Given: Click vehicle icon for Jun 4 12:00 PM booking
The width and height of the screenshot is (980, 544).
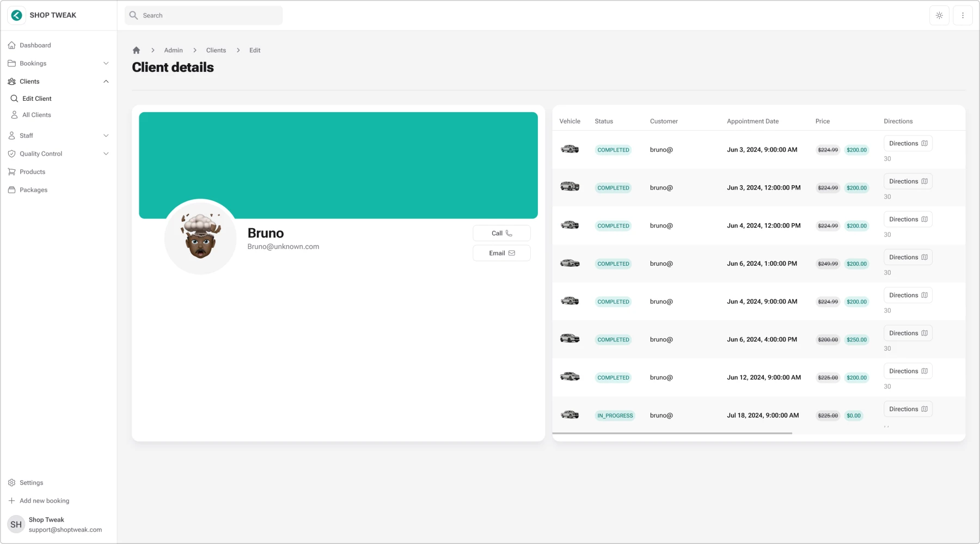Looking at the screenshot, I should point(570,225).
